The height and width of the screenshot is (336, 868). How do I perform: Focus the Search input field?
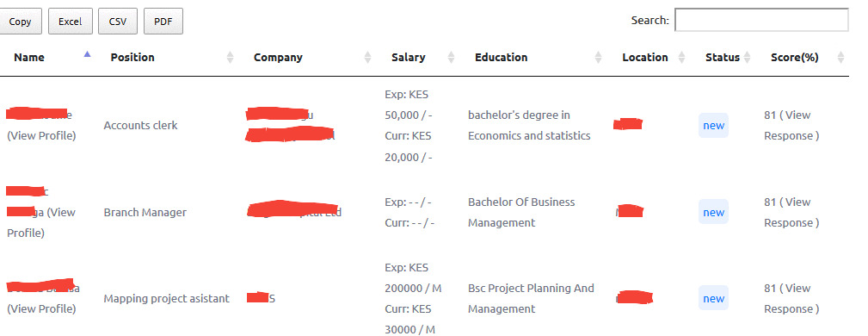click(x=761, y=20)
